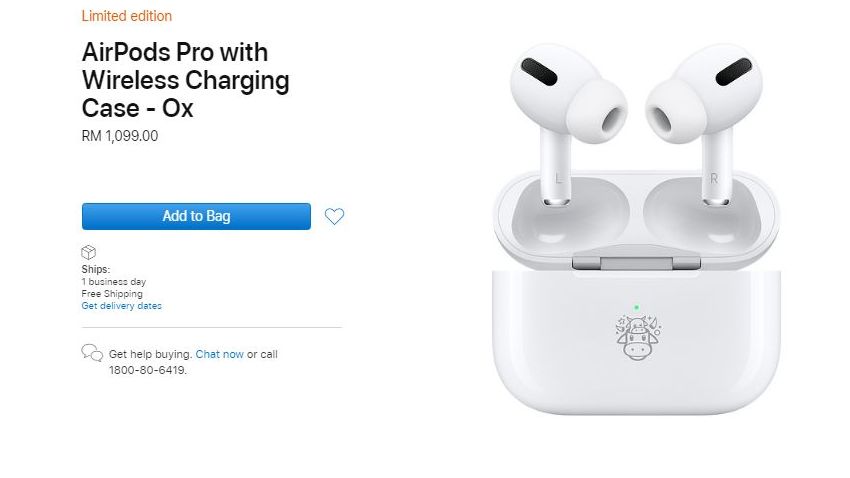Click the Free Shipping text

112,294
